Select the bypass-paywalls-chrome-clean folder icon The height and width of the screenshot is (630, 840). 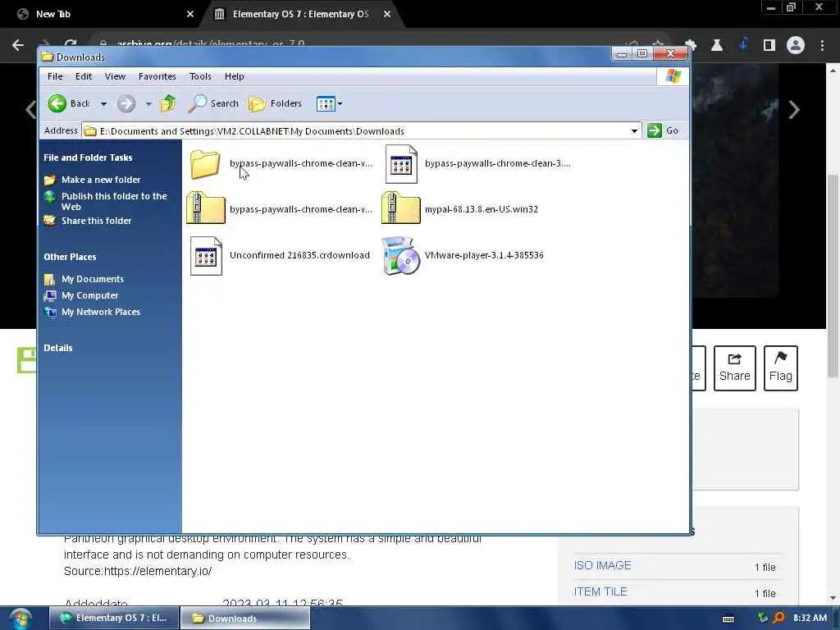(206, 163)
